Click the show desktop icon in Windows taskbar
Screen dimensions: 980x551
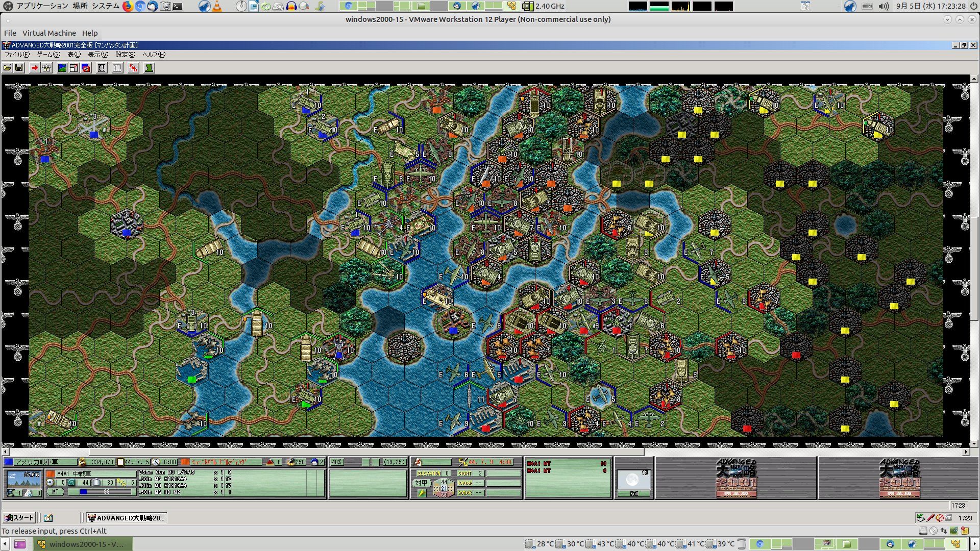[48, 518]
